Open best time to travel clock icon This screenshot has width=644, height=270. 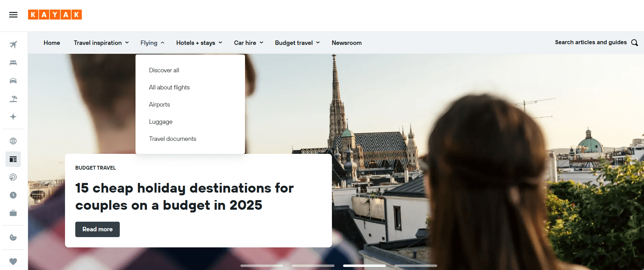(x=13, y=195)
